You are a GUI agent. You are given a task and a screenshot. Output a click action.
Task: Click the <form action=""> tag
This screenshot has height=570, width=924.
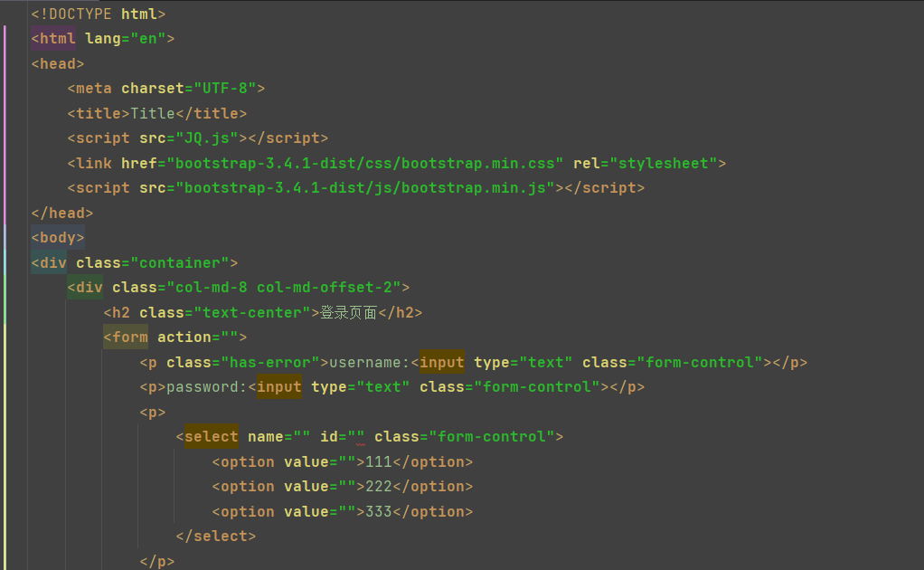click(175, 337)
